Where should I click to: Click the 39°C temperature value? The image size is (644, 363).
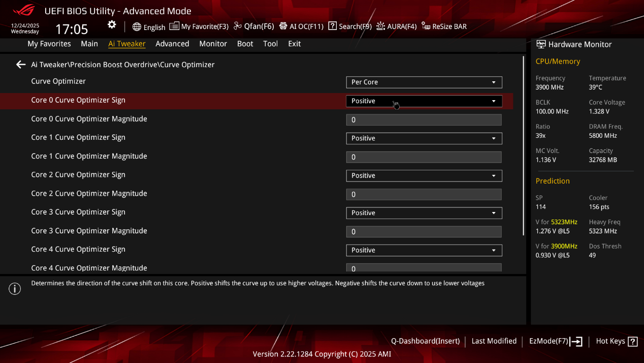point(596,87)
